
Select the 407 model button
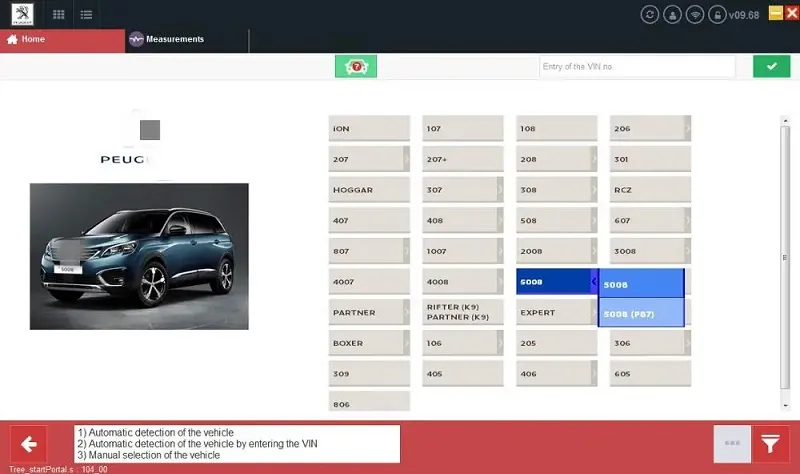point(369,220)
